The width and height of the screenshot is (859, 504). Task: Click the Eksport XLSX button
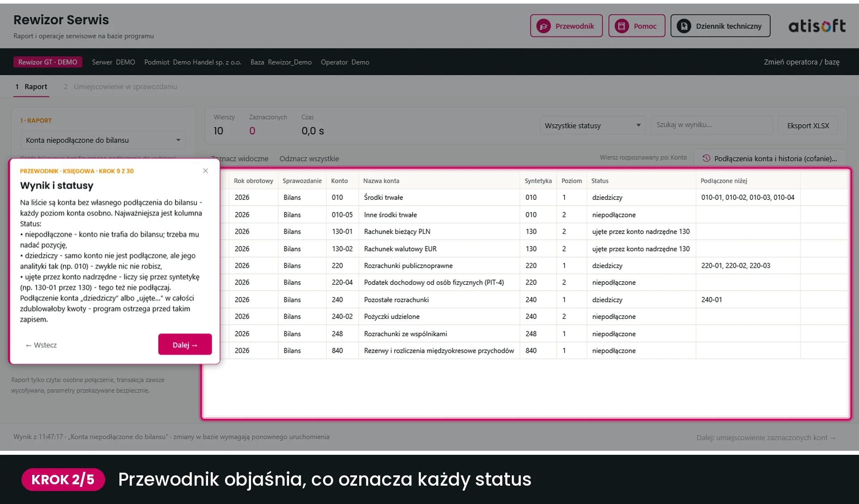(808, 126)
